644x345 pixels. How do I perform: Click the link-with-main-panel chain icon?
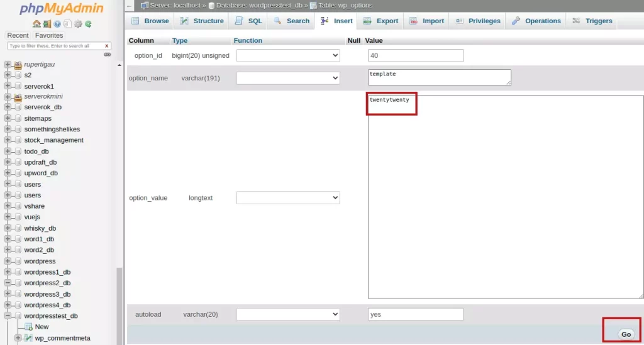107,55
